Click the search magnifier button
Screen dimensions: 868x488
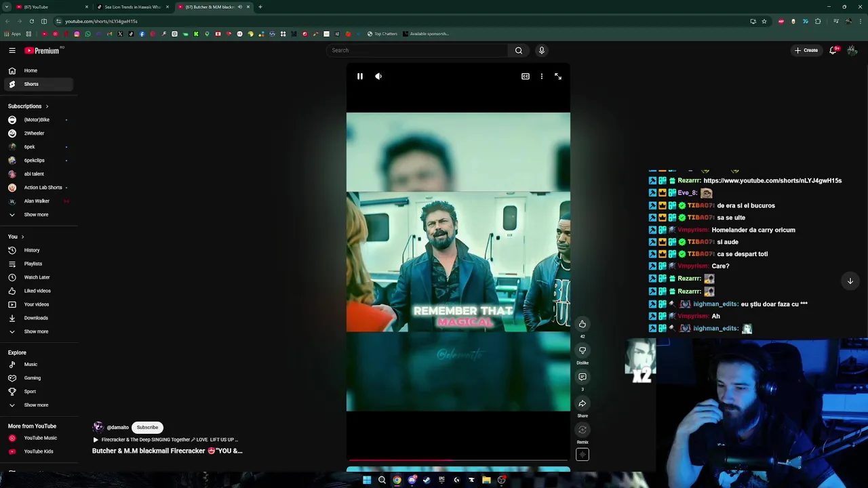click(519, 50)
